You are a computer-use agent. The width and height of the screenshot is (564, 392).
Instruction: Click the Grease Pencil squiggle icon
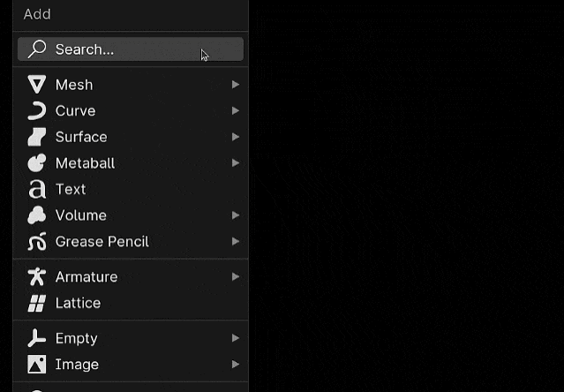37,241
